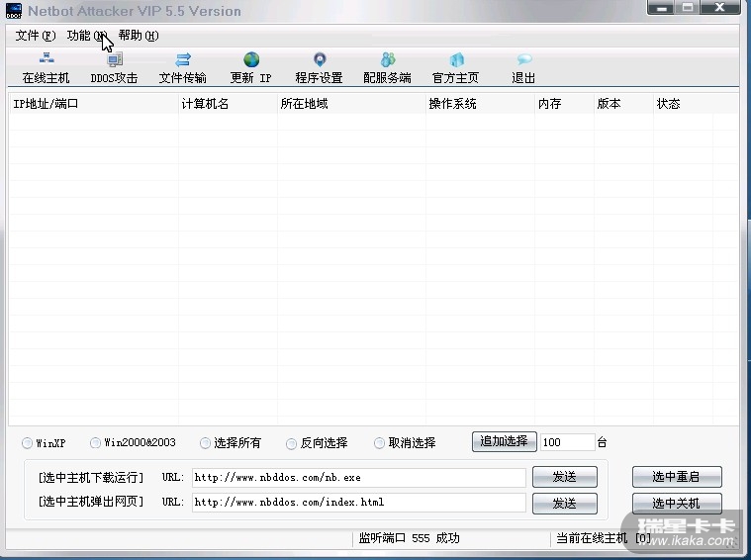This screenshot has height=560, width=751.
Task: Click the 更新 IP globe icon
Action: tap(251, 68)
